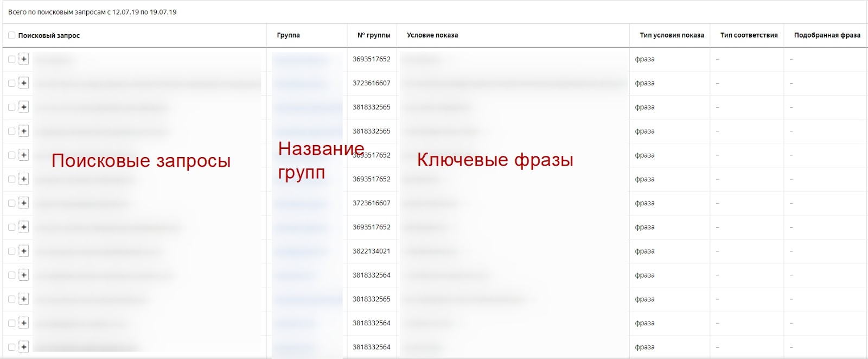Image resolution: width=868 pixels, height=359 pixels.
Task: Click the Условие показа column header
Action: click(432, 35)
